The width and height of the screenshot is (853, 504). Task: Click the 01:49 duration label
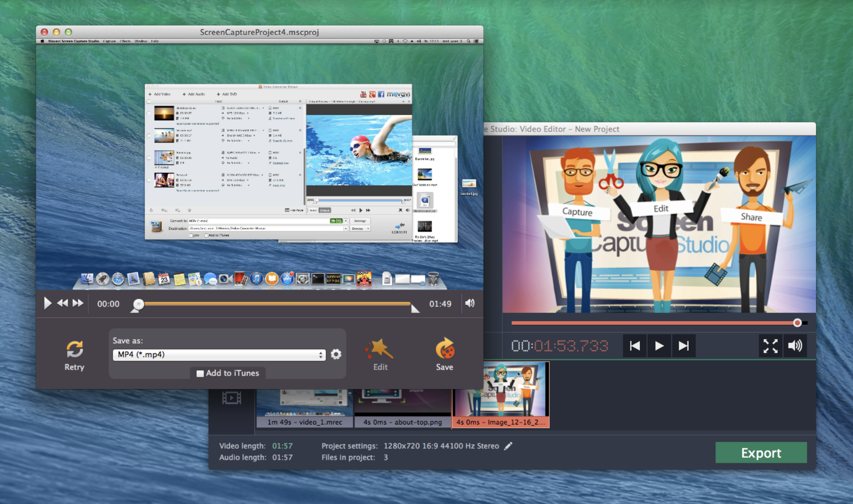pyautogui.click(x=440, y=304)
